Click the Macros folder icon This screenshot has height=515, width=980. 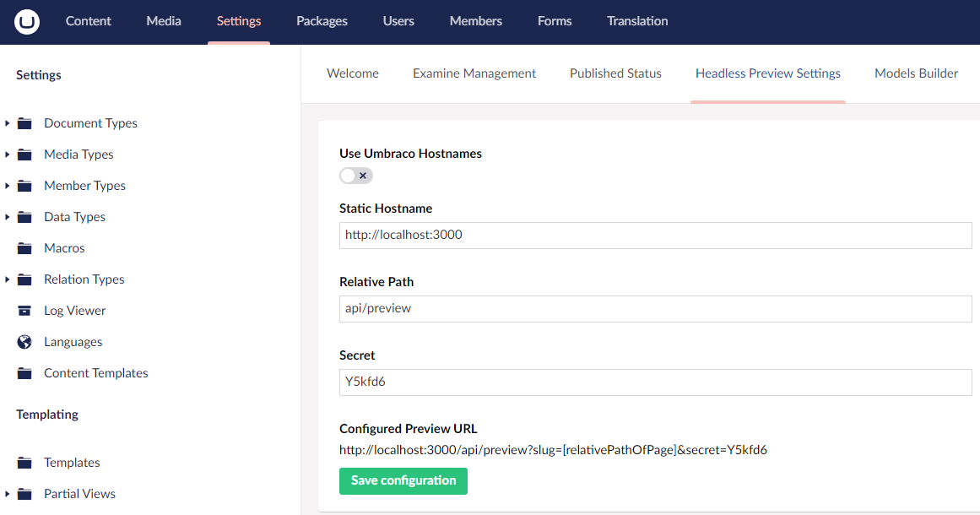point(24,248)
